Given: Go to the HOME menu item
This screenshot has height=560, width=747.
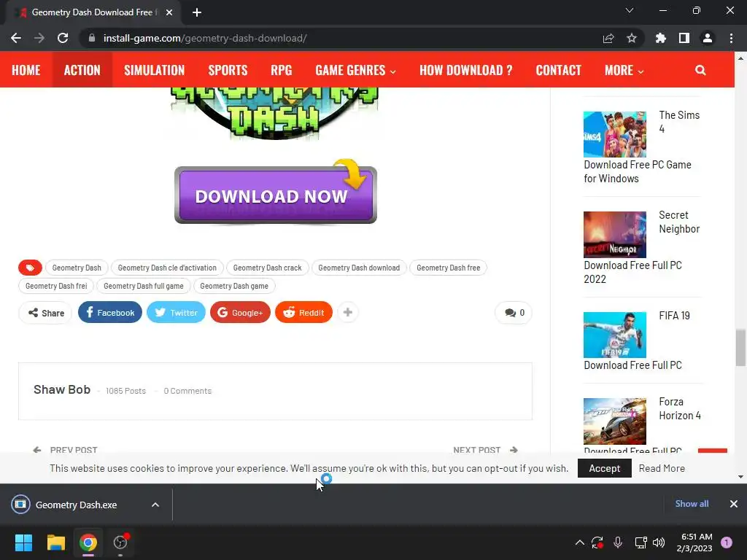Looking at the screenshot, I should 26,70.
